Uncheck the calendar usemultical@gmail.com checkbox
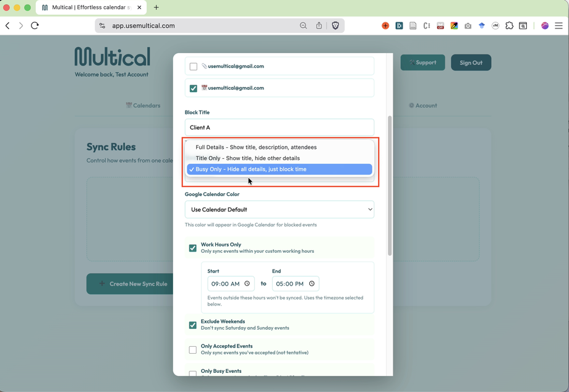 click(194, 88)
